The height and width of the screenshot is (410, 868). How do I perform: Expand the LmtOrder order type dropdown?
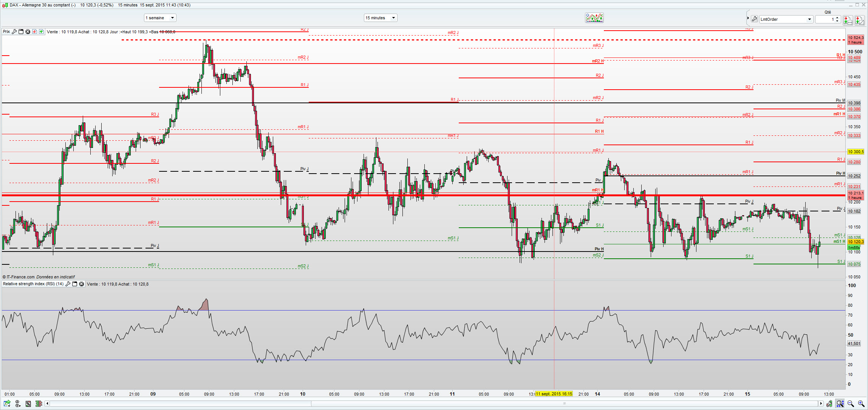tap(809, 19)
